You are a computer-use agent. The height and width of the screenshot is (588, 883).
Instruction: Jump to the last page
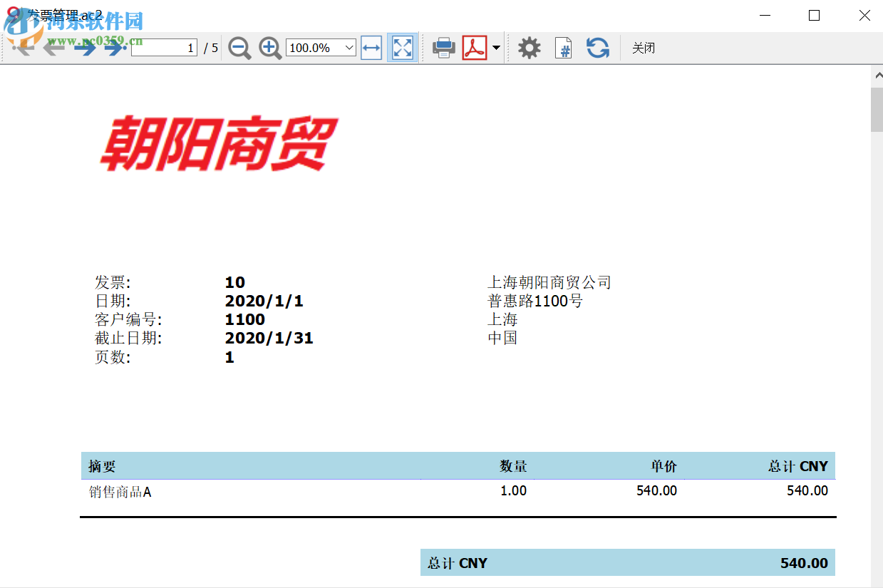click(114, 48)
